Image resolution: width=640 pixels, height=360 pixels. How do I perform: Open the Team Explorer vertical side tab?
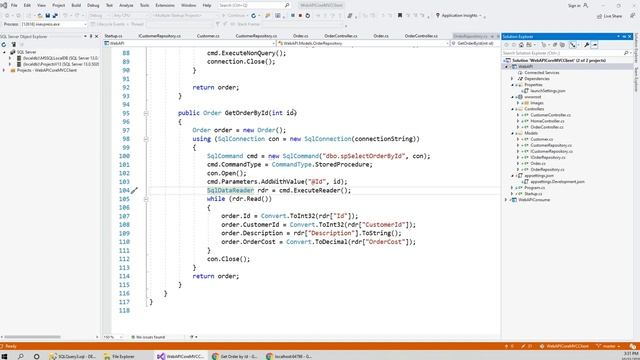(x=636, y=80)
